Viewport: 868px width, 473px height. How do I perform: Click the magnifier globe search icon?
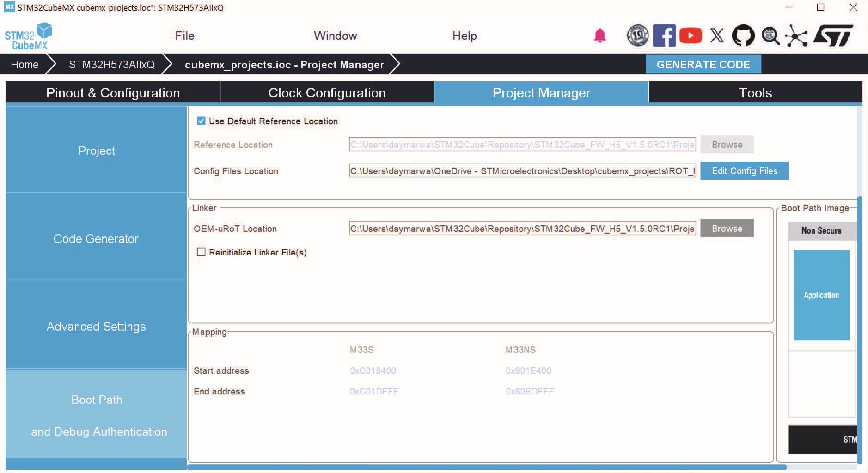click(770, 36)
